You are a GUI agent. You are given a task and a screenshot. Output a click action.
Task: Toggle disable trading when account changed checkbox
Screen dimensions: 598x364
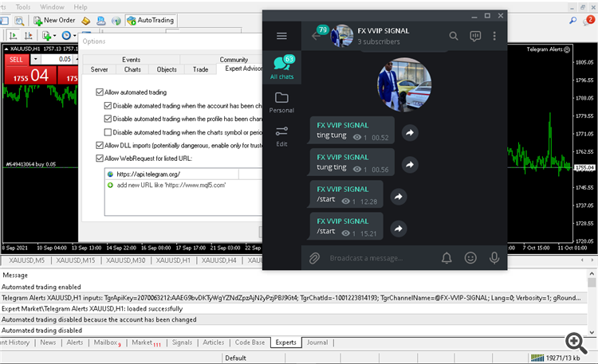click(x=108, y=106)
